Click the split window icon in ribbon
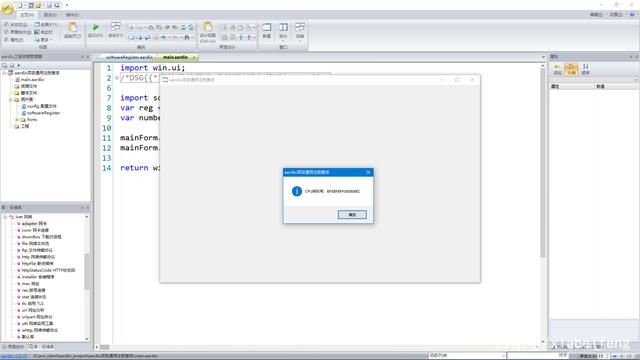The image size is (640, 360). pyautogui.click(x=283, y=27)
